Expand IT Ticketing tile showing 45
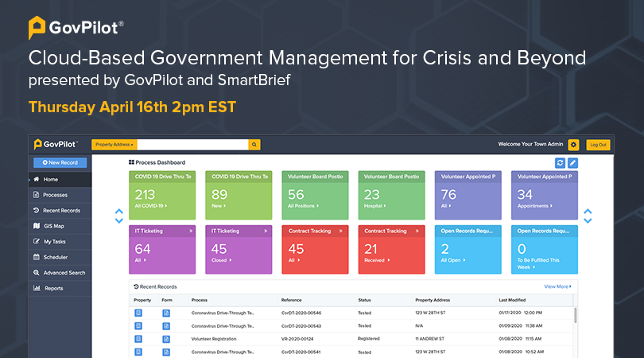644x358 pixels. (266, 231)
